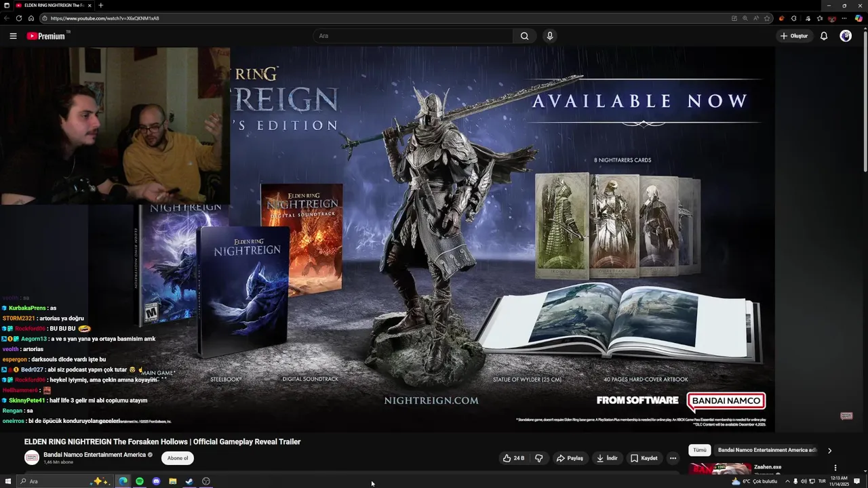The height and width of the screenshot is (488, 868).
Task: Add this page to favorites star
Action: (x=767, y=18)
